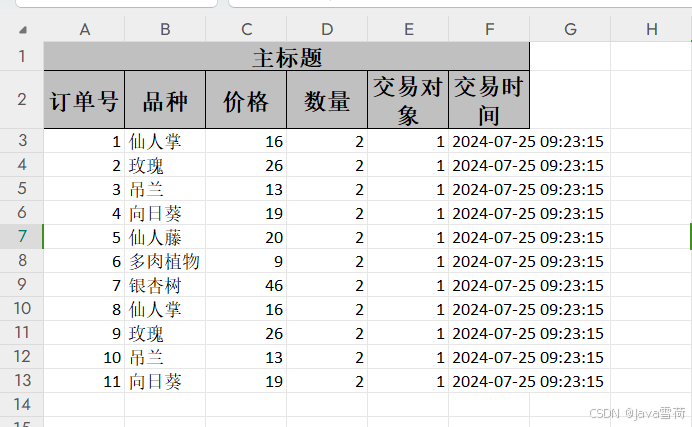Select row 10 header
Screen dimensions: 692x427
pos(22,309)
